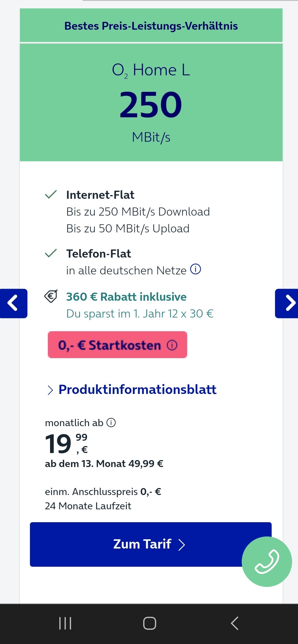This screenshot has width=298, height=644.
Task: Open info icon beside Telefon-Flat deutsche Netze
Action: pos(196,269)
